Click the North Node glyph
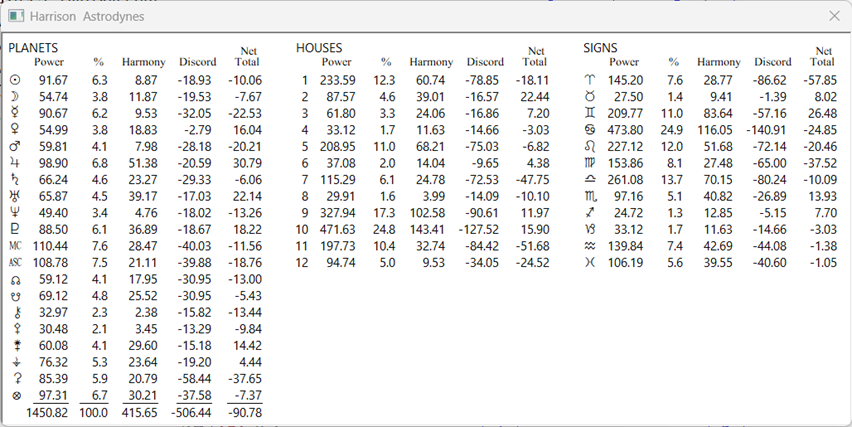Screen dimensions: 852x427 15,279
